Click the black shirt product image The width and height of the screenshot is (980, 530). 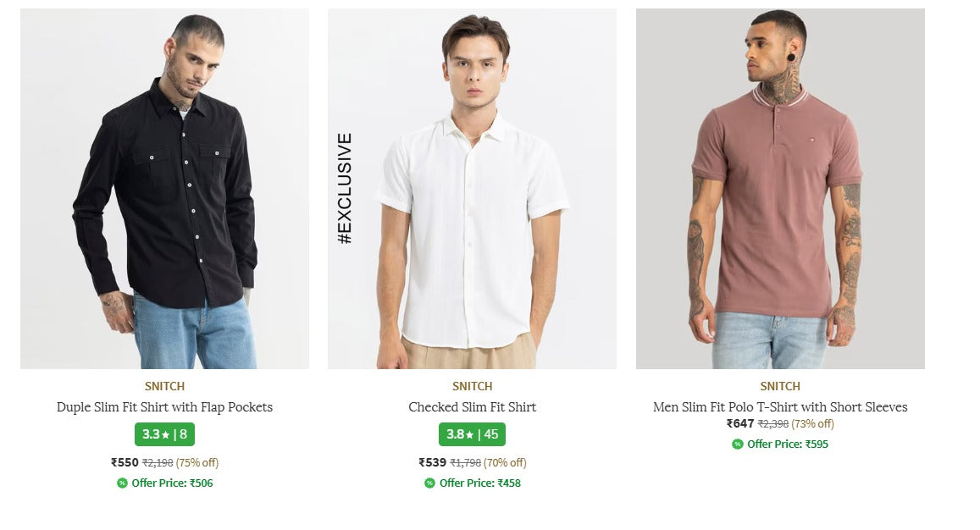point(164,189)
